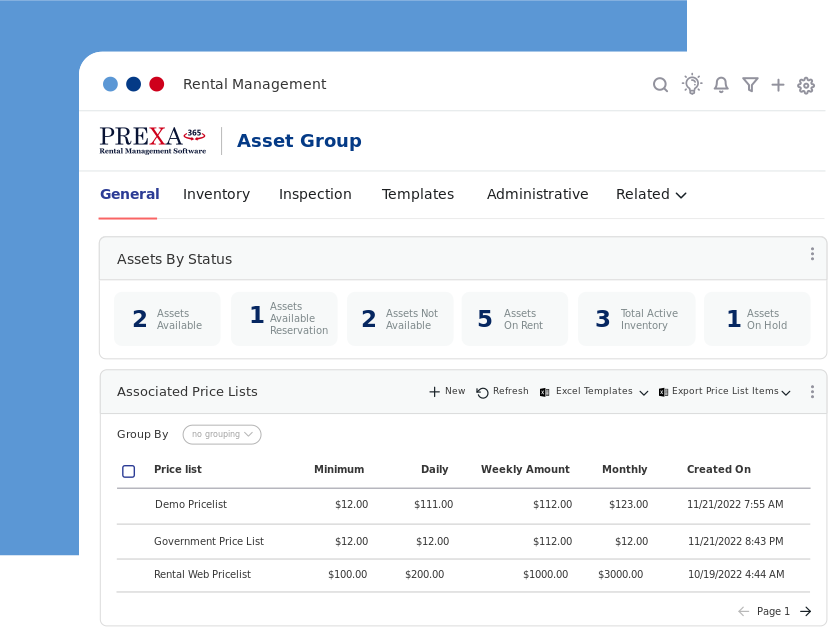Click New to add a price list
Viewport: 836px width, 633px height.
(446, 391)
